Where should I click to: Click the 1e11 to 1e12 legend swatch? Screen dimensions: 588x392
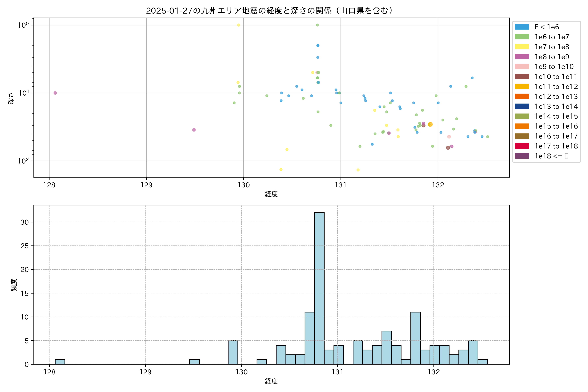click(x=522, y=87)
